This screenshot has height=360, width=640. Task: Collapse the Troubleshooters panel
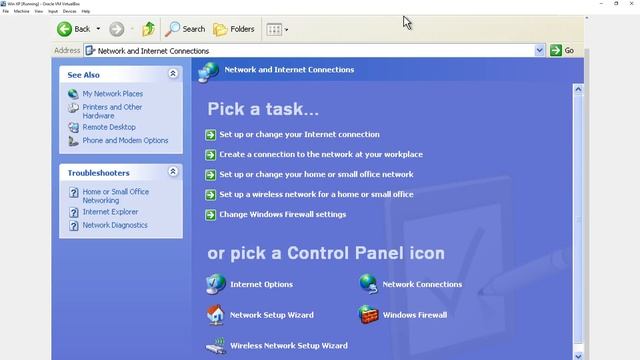pyautogui.click(x=173, y=171)
